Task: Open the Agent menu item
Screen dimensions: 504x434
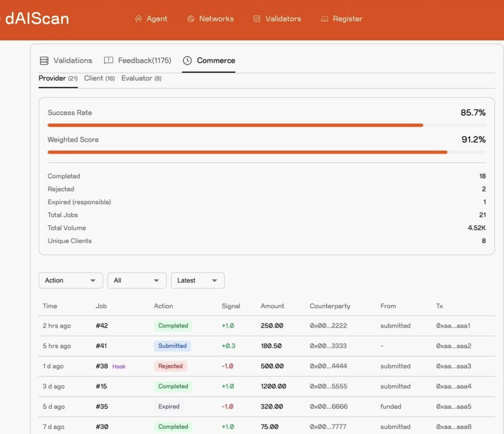Action: pos(151,19)
